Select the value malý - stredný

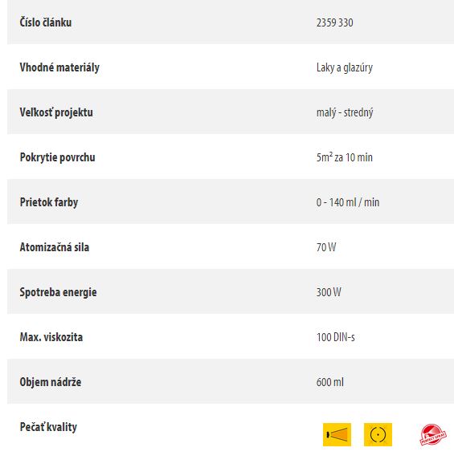tap(345, 112)
